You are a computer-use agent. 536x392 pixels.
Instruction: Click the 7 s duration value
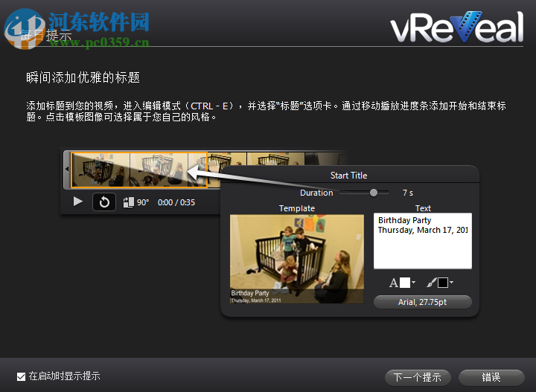[x=408, y=193]
